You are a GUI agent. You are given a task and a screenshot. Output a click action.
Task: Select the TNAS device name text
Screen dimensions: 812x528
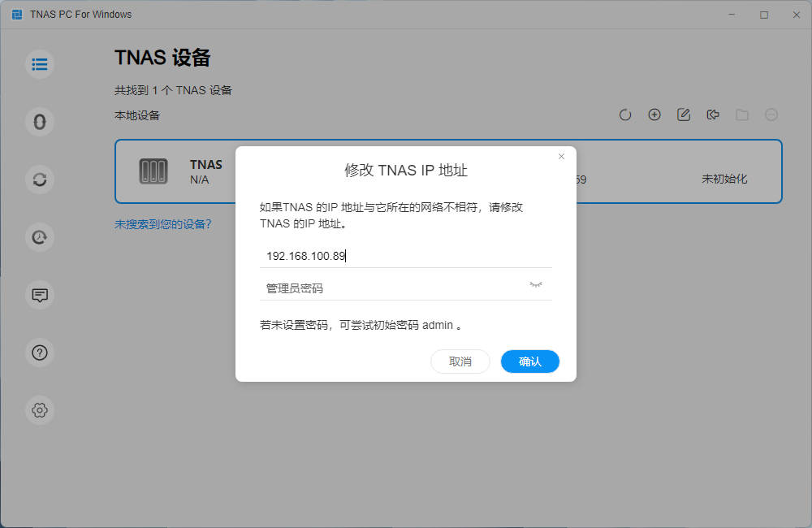coord(206,164)
